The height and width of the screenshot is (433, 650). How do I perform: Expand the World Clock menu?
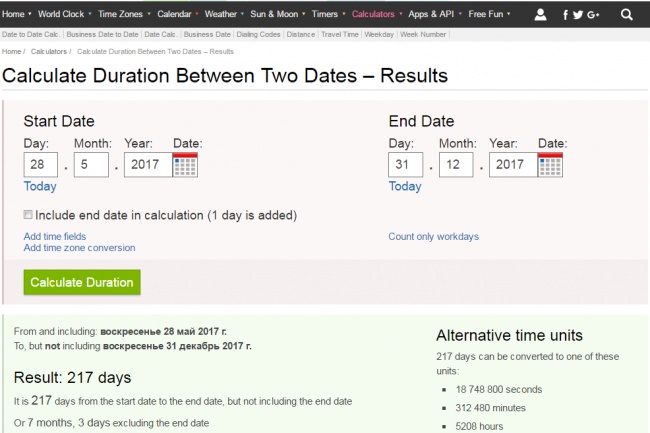(x=61, y=15)
